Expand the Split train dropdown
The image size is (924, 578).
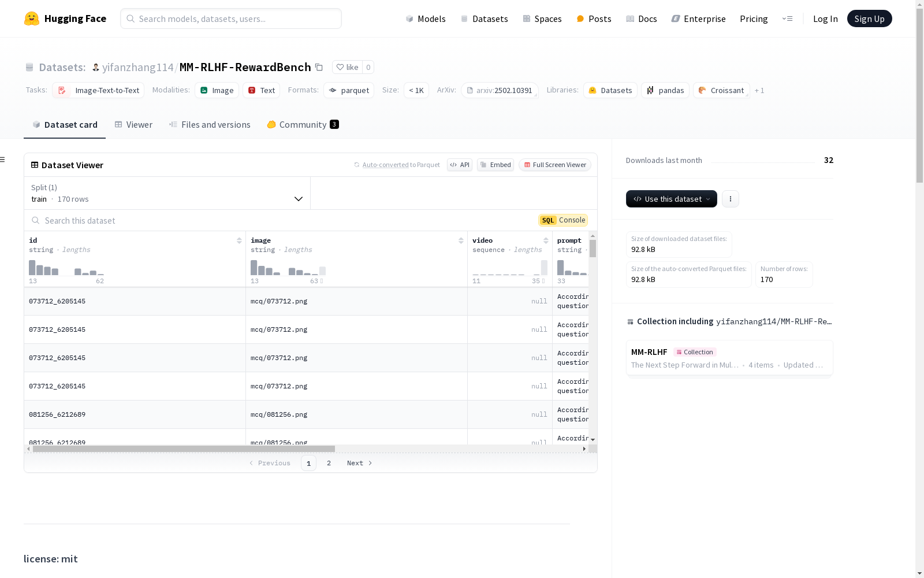pos(167,193)
